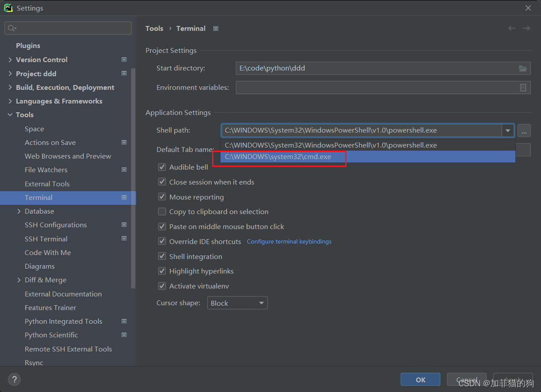The width and height of the screenshot is (541, 392).
Task: Click project-level icon next to Version Control
Action: pos(124,59)
